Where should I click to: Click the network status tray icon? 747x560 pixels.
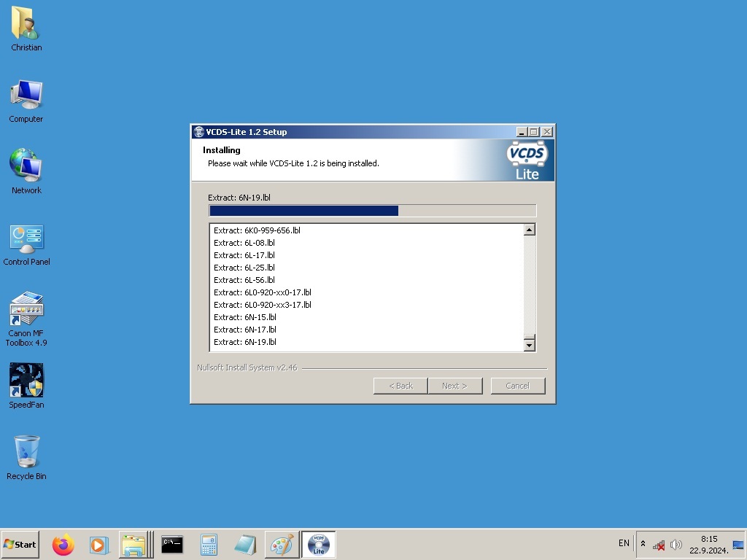659,545
